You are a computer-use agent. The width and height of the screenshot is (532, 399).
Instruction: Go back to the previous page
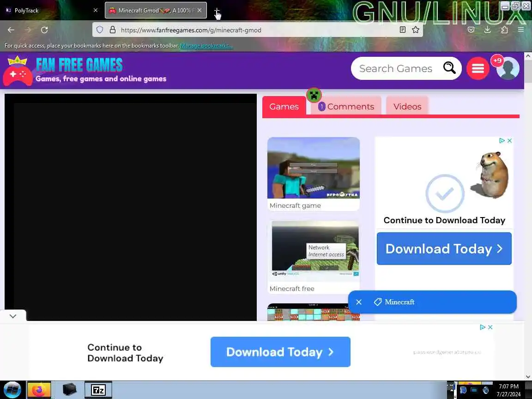tap(11, 30)
